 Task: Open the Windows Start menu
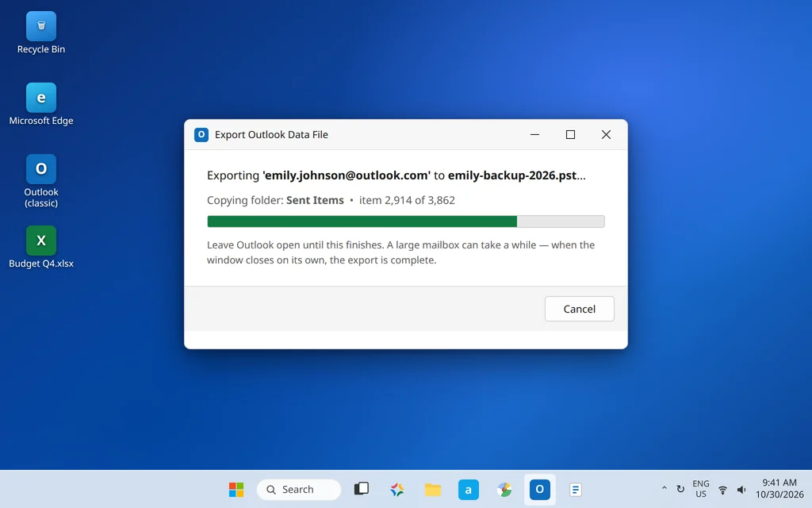point(236,489)
